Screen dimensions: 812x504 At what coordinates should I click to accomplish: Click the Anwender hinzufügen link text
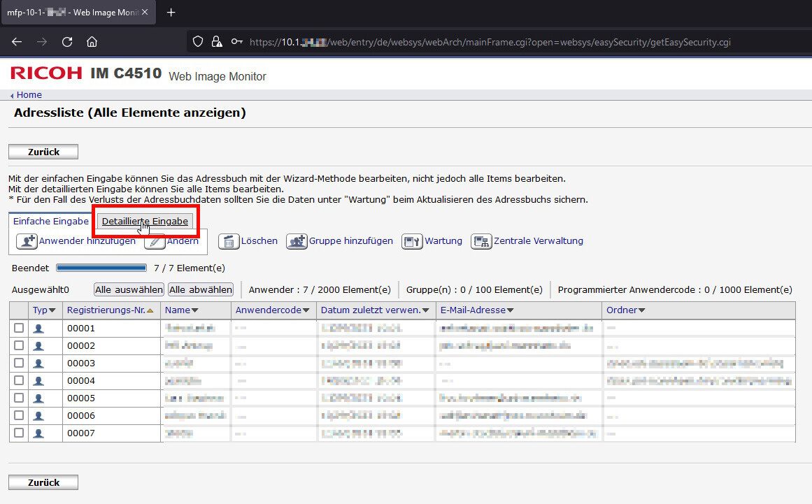pos(87,240)
